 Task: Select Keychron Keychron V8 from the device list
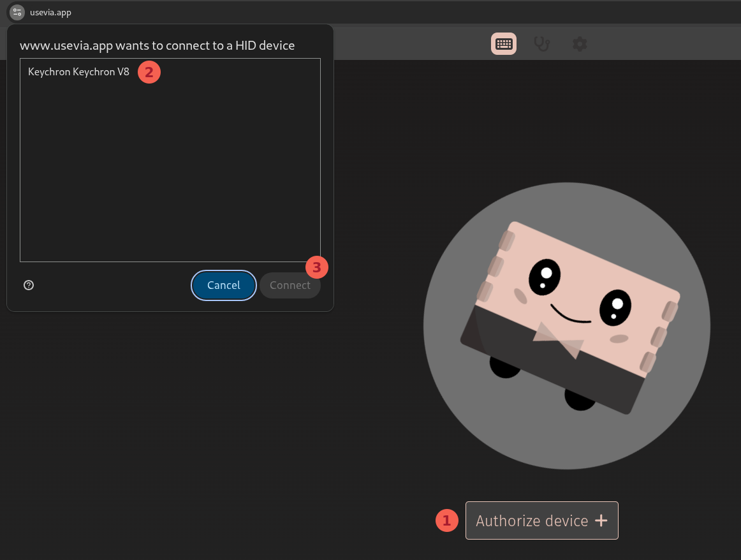coord(78,72)
